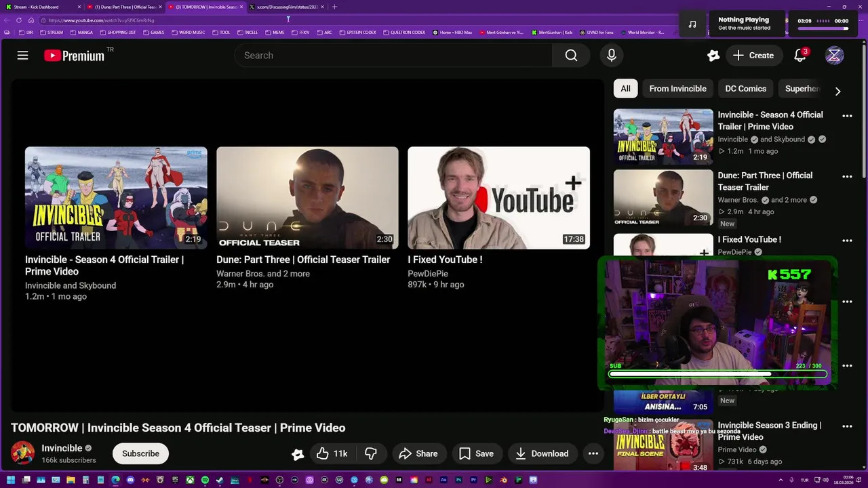Open the STREAM bookmarks folder
868x488 pixels.
tap(52, 33)
